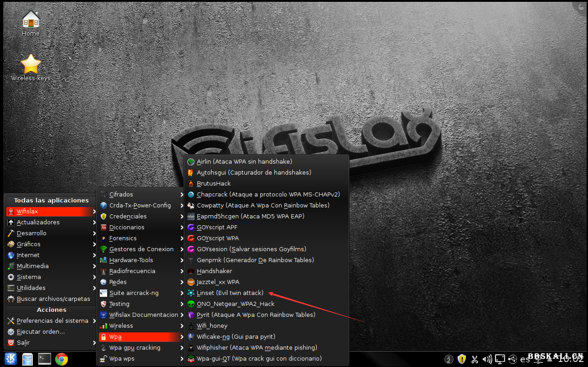The height and width of the screenshot is (367, 588).
Task: Expand the Internet applications category
Action: pos(28,255)
